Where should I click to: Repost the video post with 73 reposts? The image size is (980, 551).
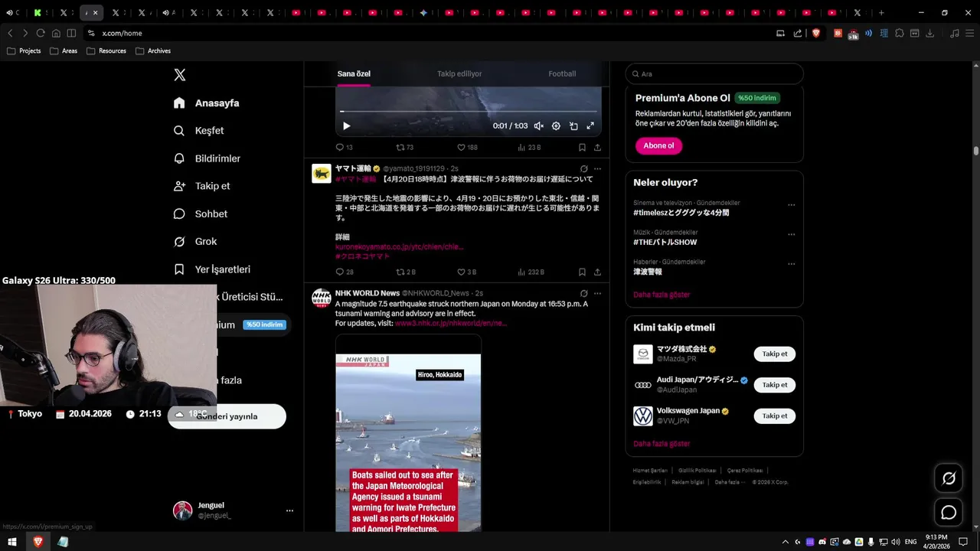coord(404,147)
